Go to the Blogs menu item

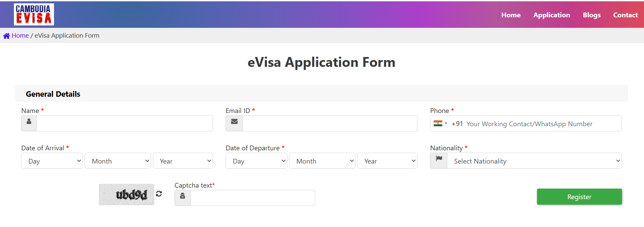point(591,15)
